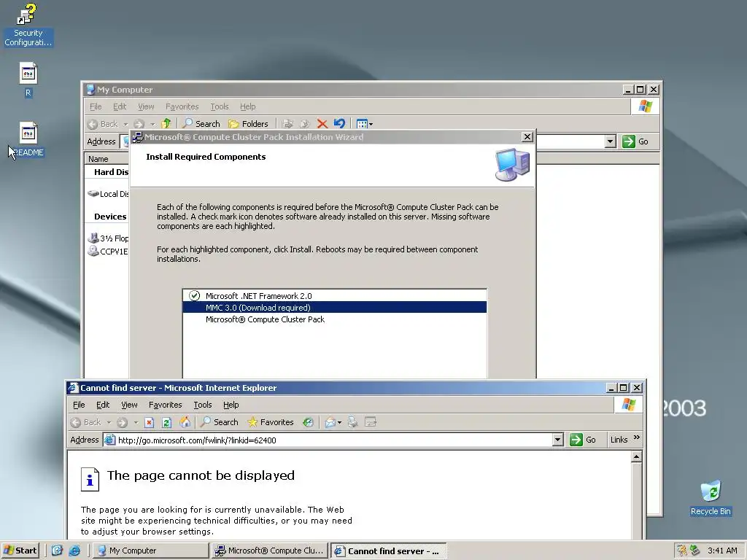Open the Edit menu in Internet Explorer
The image size is (747, 560).
click(103, 405)
